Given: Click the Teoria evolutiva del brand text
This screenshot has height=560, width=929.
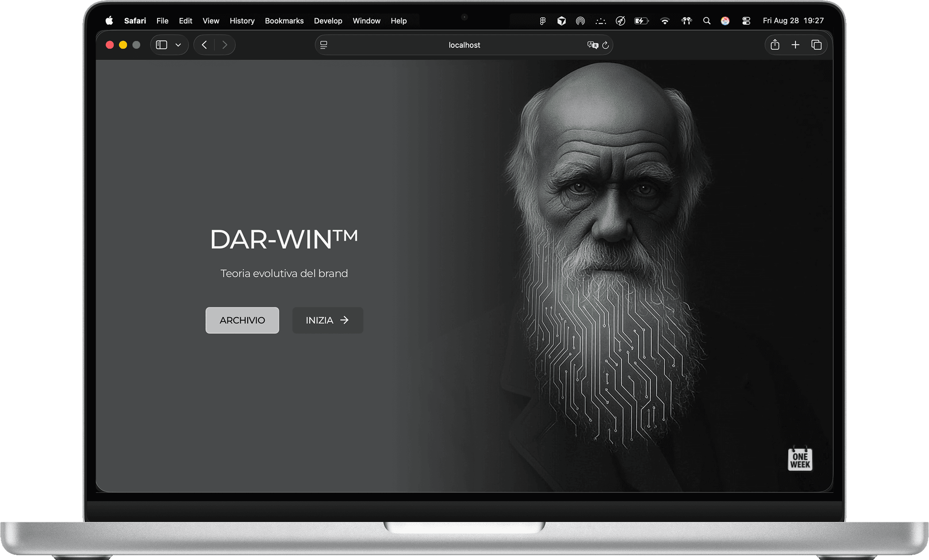Looking at the screenshot, I should click(x=284, y=273).
